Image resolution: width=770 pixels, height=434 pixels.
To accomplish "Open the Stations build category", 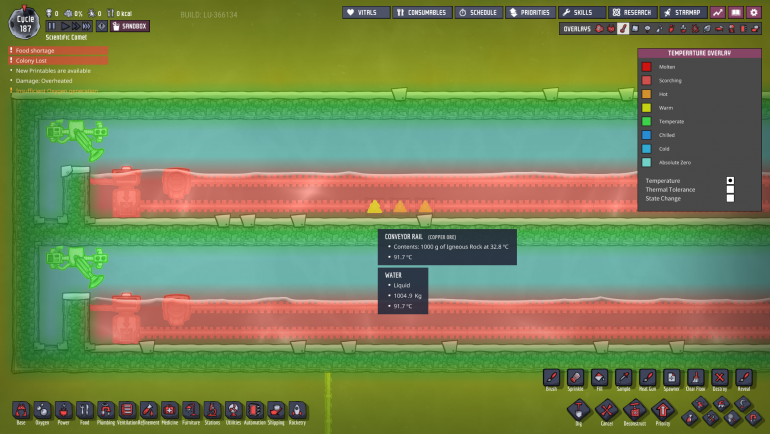I will pyautogui.click(x=212, y=410).
